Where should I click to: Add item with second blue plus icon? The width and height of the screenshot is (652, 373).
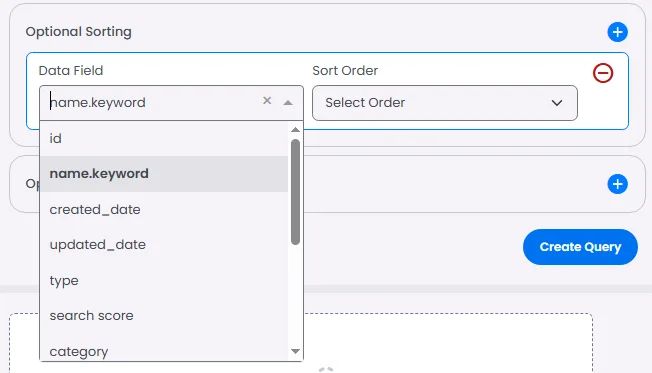[617, 184]
